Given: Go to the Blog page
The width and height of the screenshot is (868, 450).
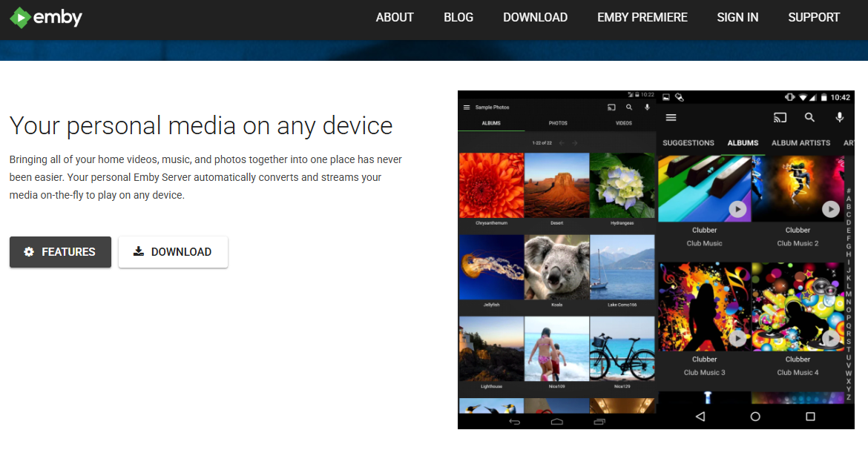Looking at the screenshot, I should [458, 18].
